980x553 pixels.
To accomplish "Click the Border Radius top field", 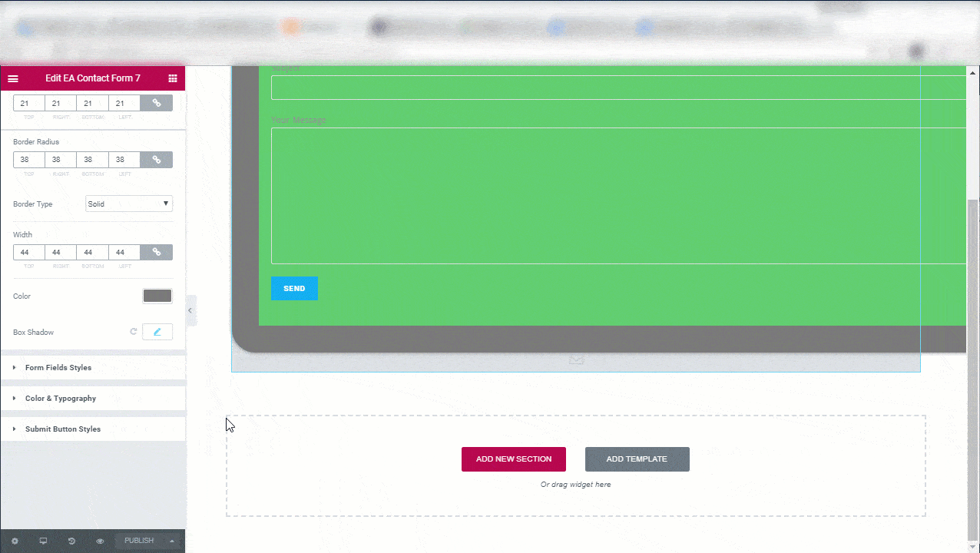I will point(29,160).
